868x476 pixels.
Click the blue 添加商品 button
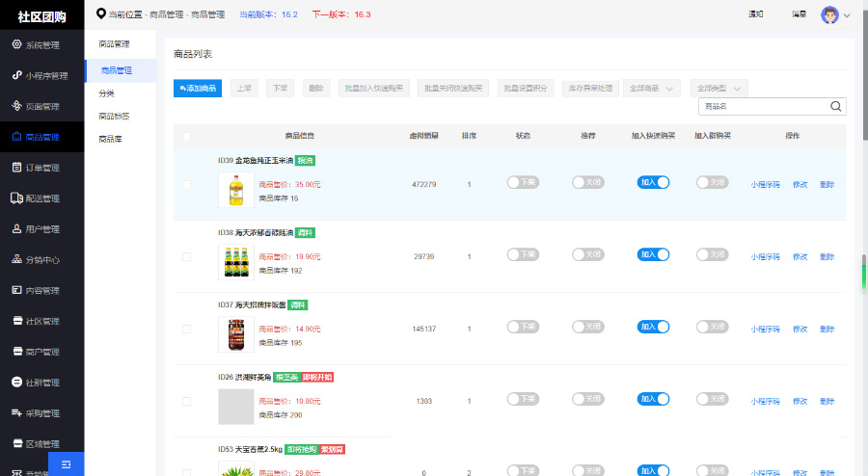pos(197,89)
